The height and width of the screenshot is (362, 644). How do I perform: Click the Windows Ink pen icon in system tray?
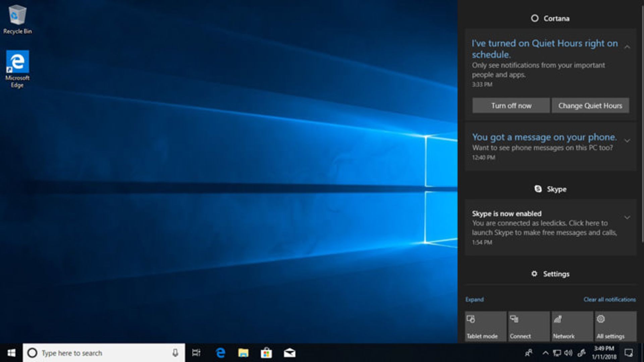click(x=581, y=353)
